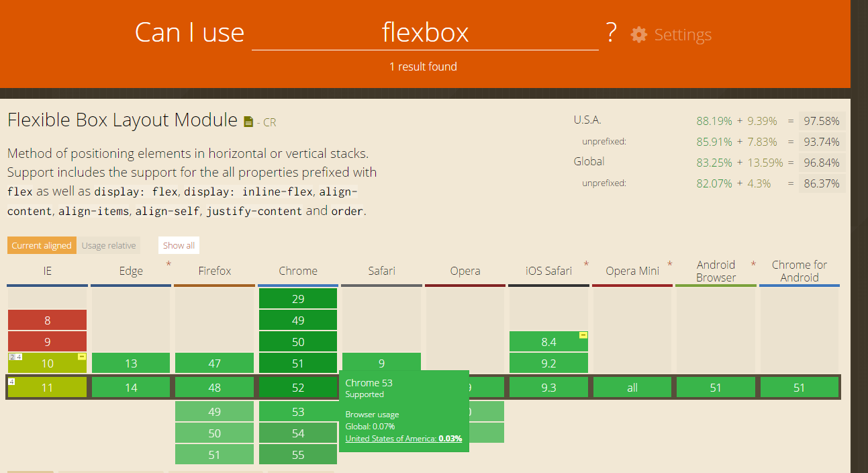
Task: Select the Chrome 53 version cell
Action: [x=298, y=412]
